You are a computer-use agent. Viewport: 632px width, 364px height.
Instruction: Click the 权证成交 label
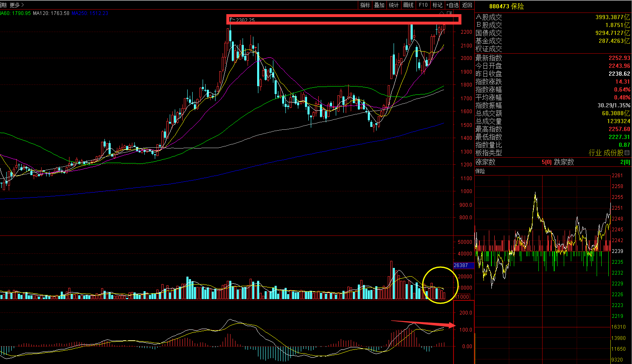489,49
